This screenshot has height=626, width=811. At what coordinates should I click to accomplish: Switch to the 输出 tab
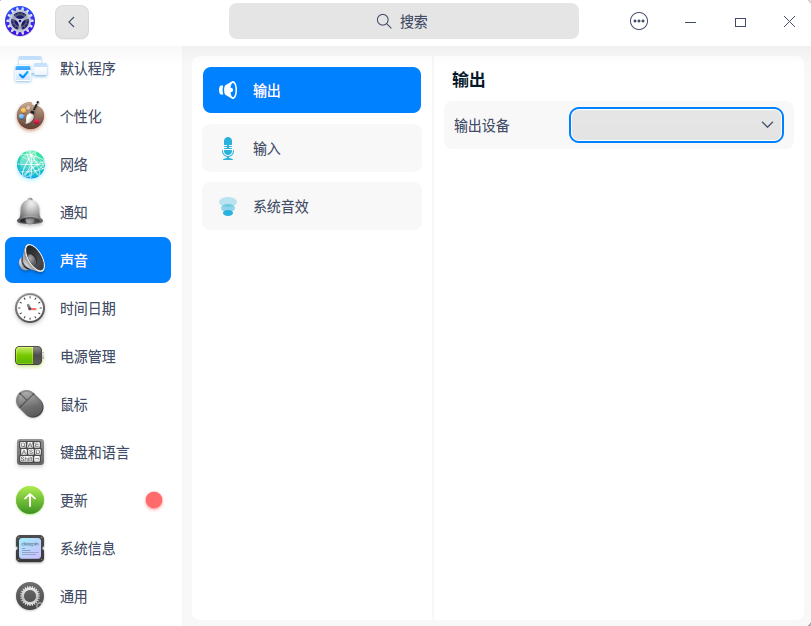point(312,90)
